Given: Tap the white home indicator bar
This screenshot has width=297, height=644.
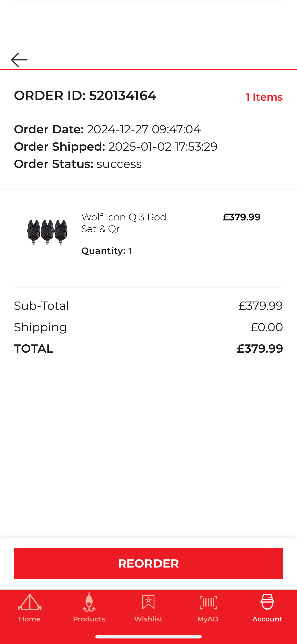Looking at the screenshot, I should click(148, 636).
